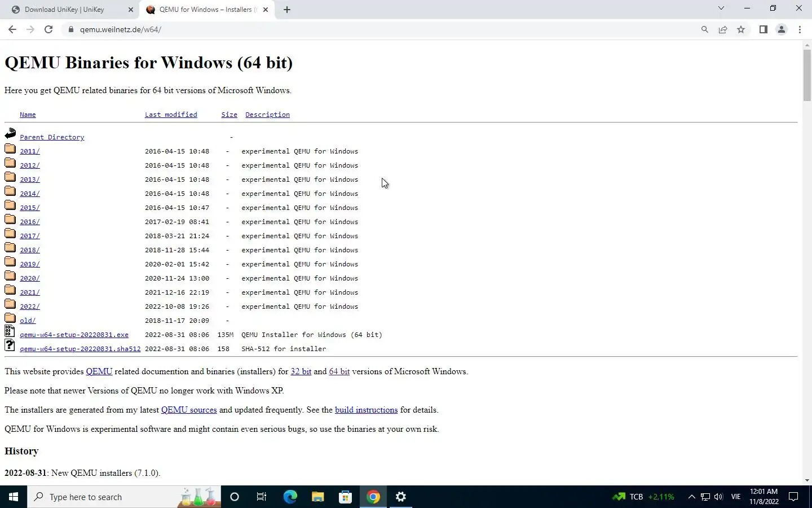Open the Chrome side panel

tap(763, 29)
